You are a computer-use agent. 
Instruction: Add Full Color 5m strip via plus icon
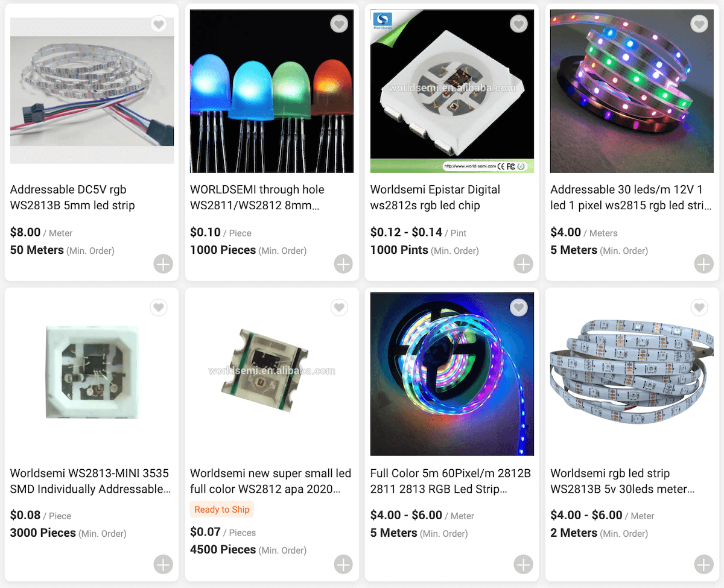pyautogui.click(x=523, y=564)
